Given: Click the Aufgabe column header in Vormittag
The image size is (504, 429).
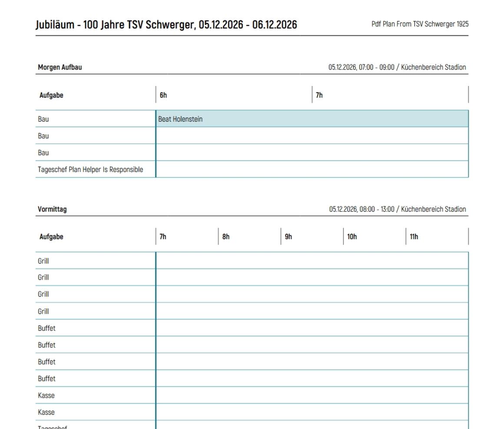Looking at the screenshot, I should (51, 236).
